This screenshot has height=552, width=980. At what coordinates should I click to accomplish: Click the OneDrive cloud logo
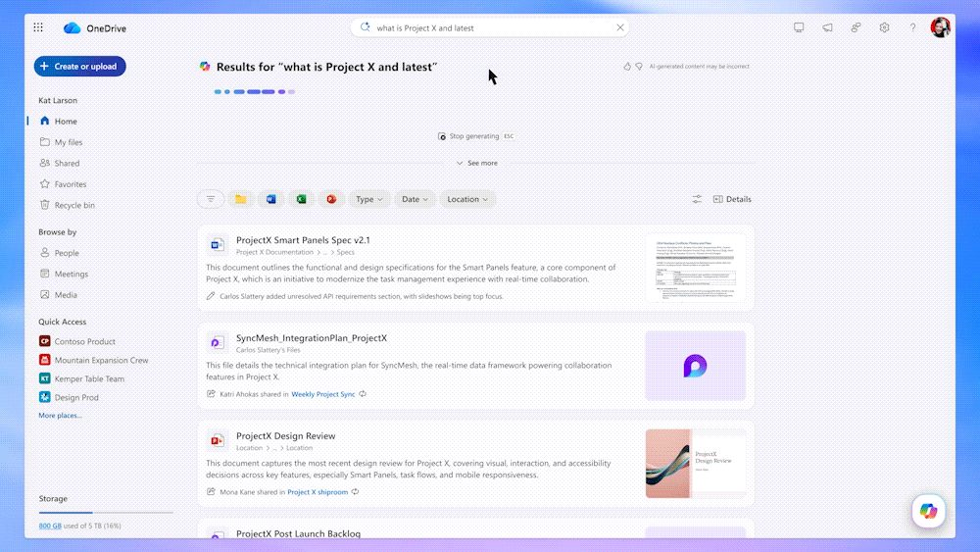72,28
